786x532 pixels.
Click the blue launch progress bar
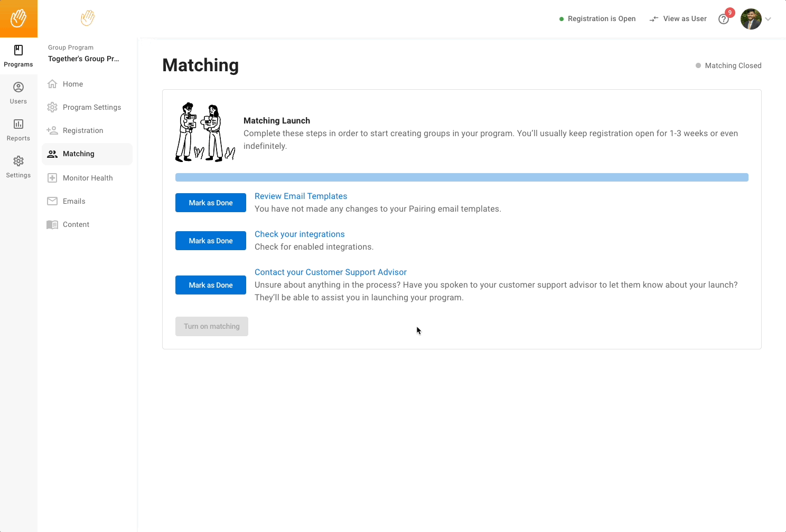462,177
